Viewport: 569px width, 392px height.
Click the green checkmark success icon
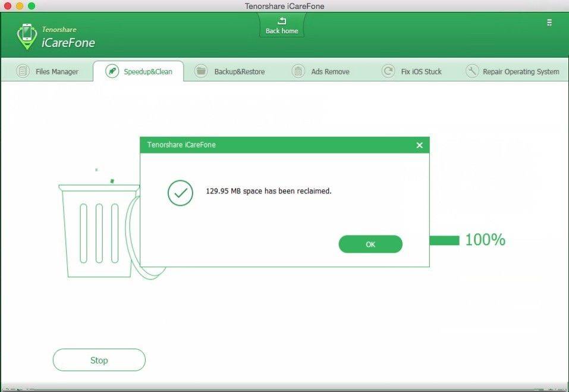point(180,193)
